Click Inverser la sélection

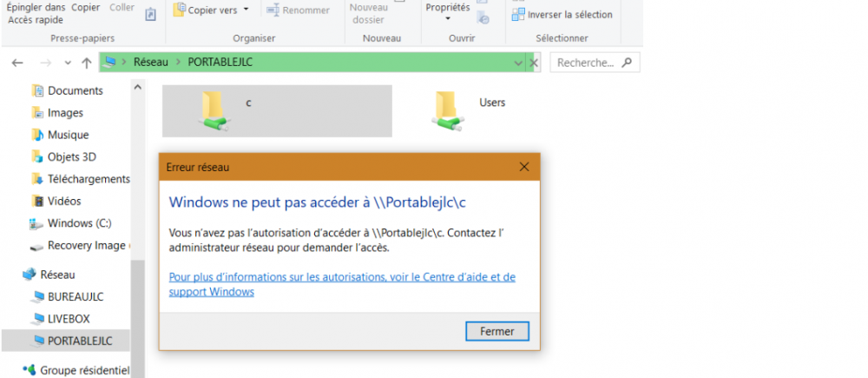pyautogui.click(x=562, y=15)
